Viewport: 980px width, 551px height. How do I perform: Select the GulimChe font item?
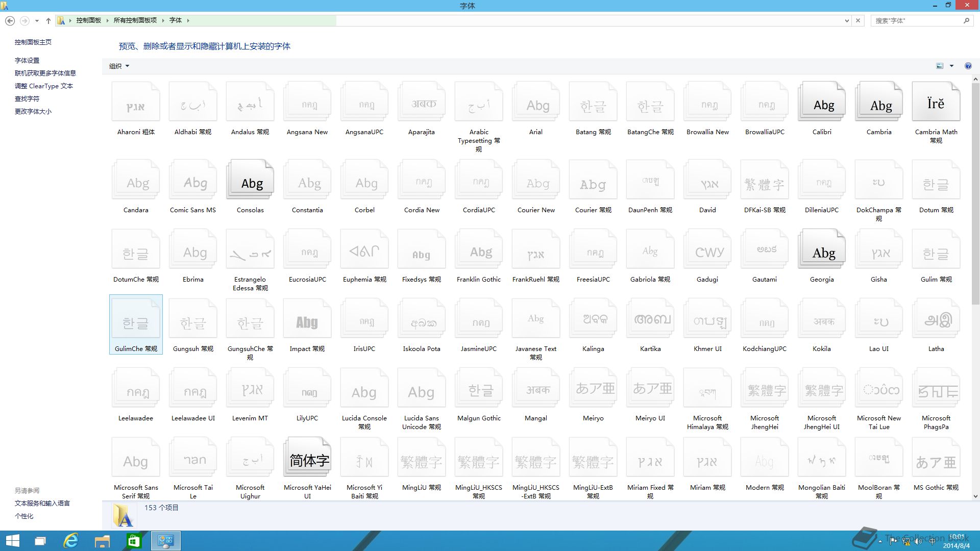coord(136,324)
